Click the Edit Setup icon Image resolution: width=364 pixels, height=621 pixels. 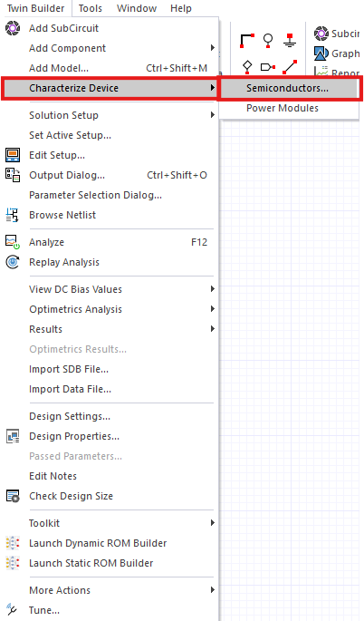[13, 155]
